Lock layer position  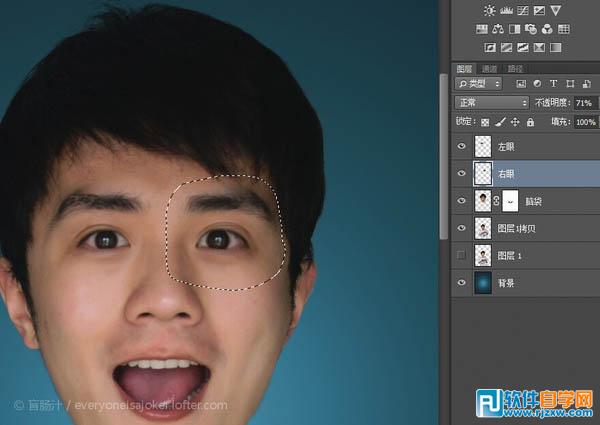click(x=515, y=122)
